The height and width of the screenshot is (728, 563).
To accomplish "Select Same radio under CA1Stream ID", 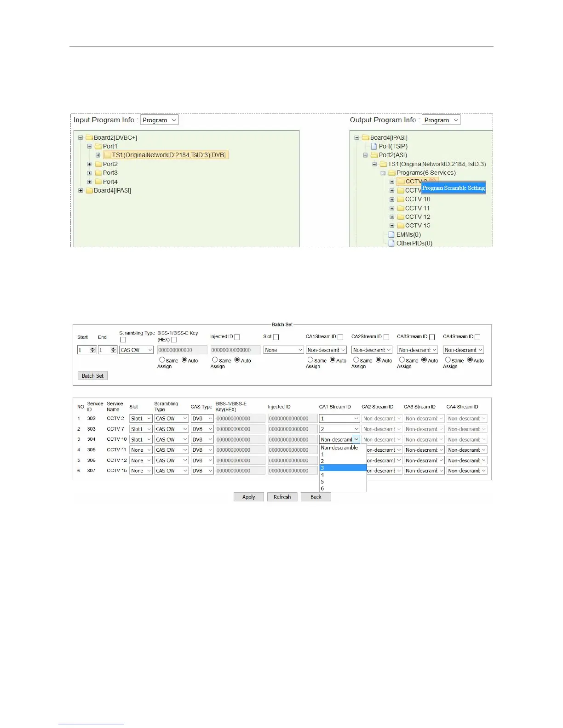I will click(310, 360).
